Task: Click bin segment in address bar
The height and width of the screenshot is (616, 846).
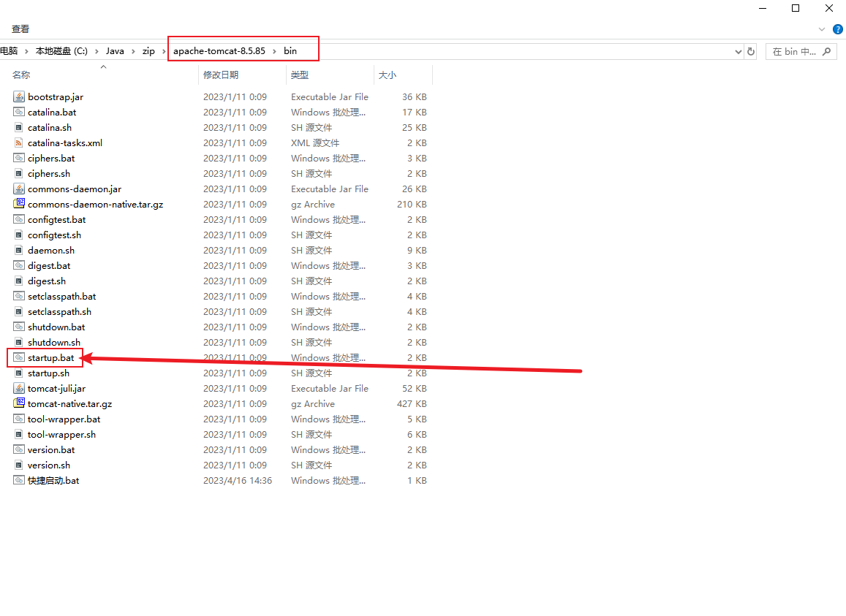Action: [290, 51]
